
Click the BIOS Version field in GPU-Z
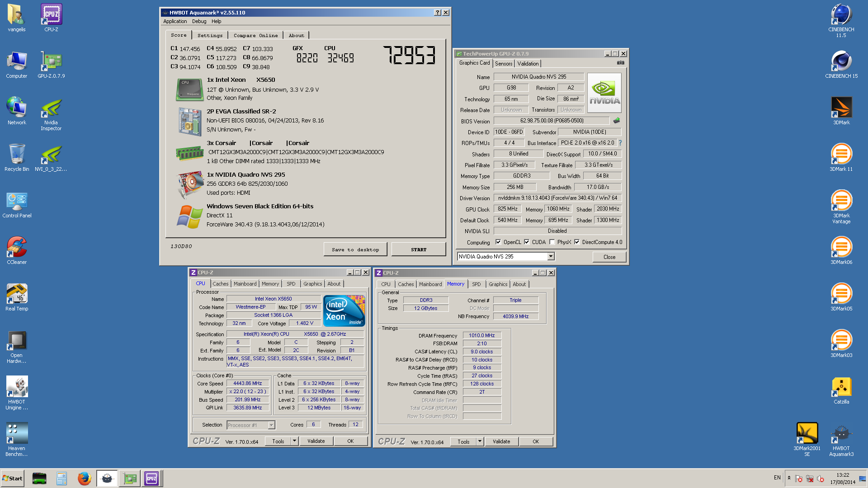[552, 121]
